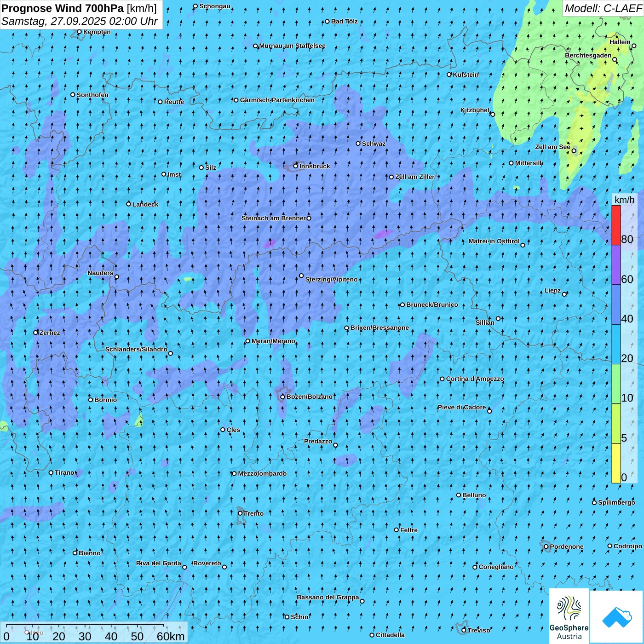644x644 pixels.
Task: Click the 'Cittadella' label
Action: 390,635
